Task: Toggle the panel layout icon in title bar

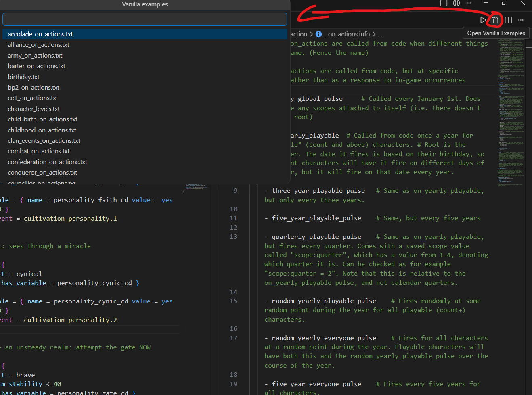Action: point(444,3)
